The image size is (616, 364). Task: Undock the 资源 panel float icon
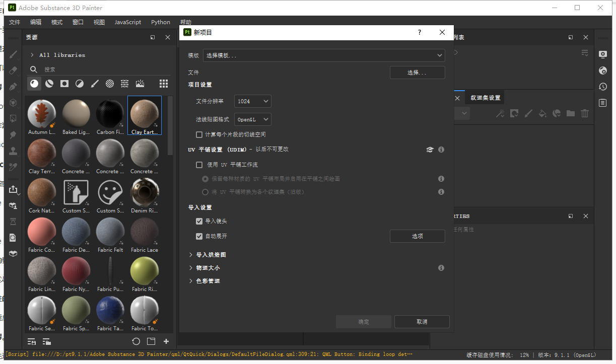(x=153, y=37)
